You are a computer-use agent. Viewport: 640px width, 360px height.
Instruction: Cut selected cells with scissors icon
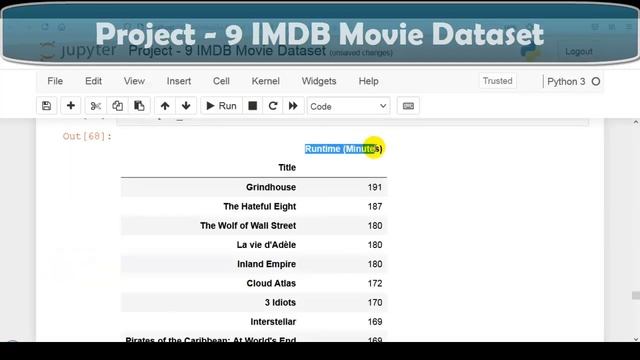click(x=96, y=106)
